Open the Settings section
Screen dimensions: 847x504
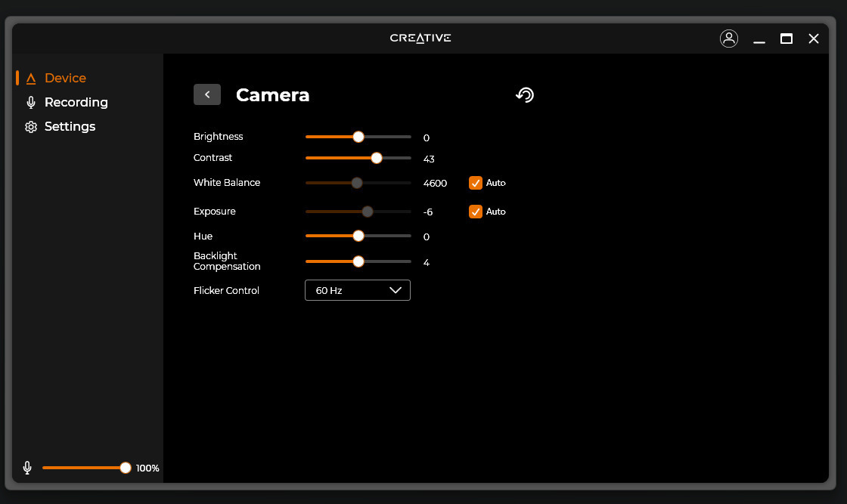point(70,126)
